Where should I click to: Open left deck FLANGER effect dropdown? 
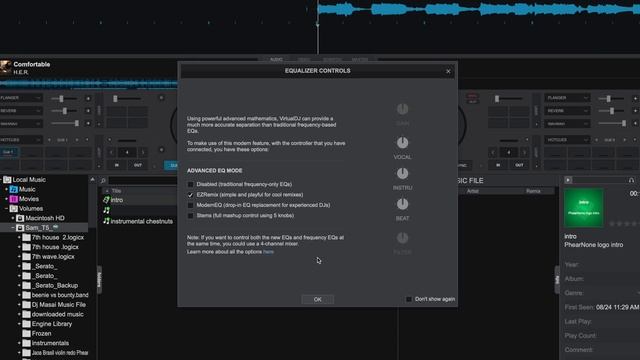point(21,98)
